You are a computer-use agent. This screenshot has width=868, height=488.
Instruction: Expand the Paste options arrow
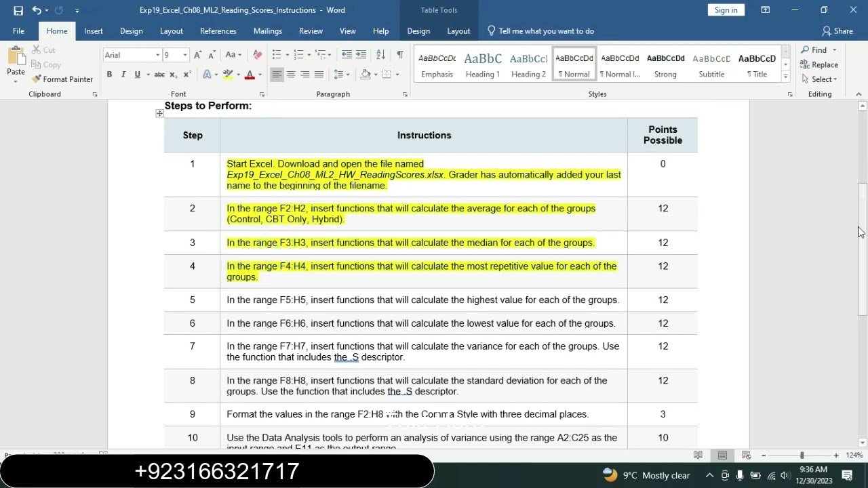[16, 82]
